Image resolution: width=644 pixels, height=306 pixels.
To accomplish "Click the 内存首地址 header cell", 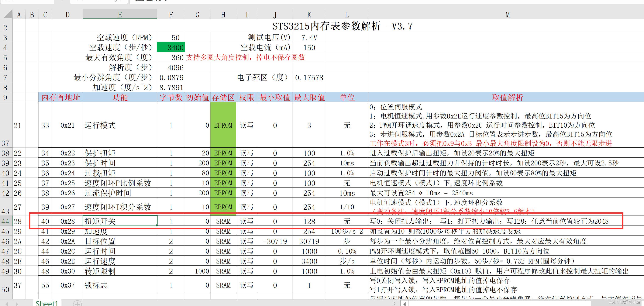I will (61, 97).
